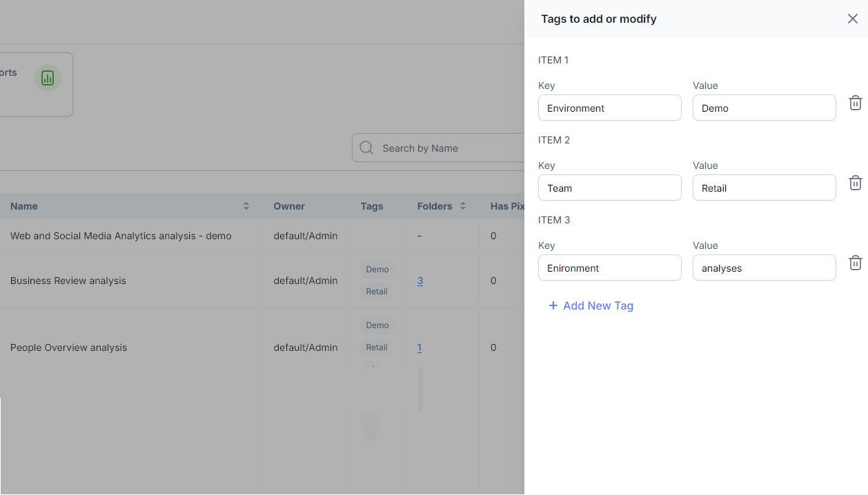Image resolution: width=868 pixels, height=495 pixels.
Task: Click the ITEM 3 label
Action: coord(554,220)
